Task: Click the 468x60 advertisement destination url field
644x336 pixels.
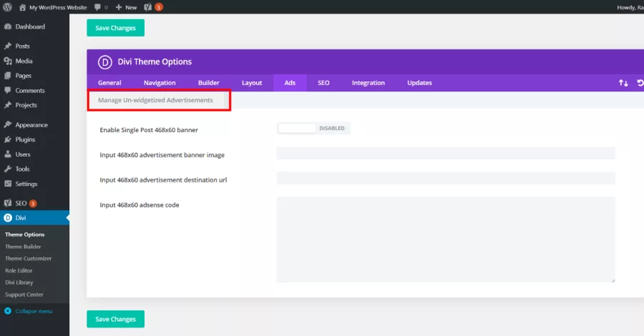Action: tap(446, 178)
